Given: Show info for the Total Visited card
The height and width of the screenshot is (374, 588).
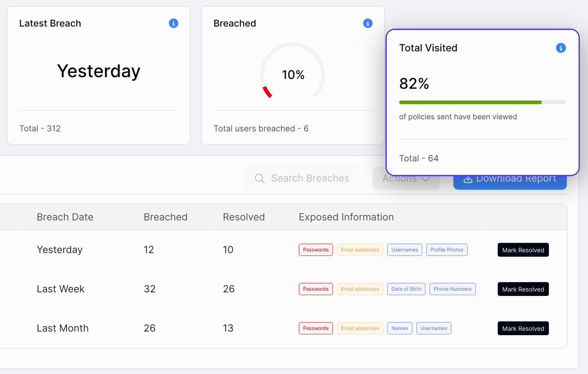Looking at the screenshot, I should [x=561, y=48].
